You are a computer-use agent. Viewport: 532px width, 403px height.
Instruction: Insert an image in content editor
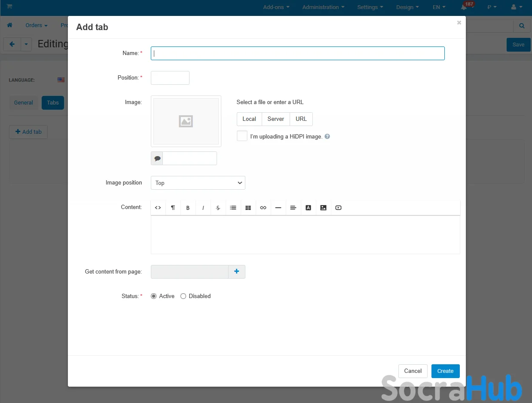pos(323,208)
